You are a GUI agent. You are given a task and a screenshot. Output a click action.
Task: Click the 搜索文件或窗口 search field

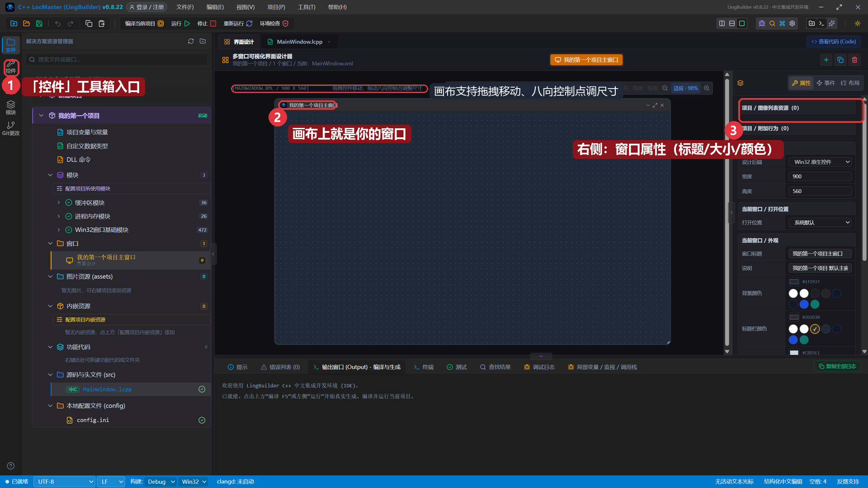(x=117, y=60)
